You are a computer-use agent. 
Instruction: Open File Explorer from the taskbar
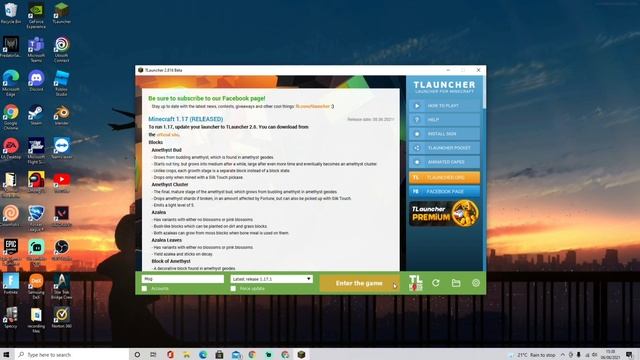click(x=187, y=355)
